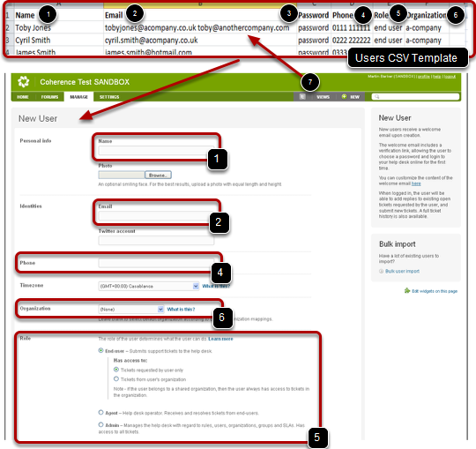Click the Twitter account input field
This screenshot has width=476, height=449.
pyautogui.click(x=156, y=240)
